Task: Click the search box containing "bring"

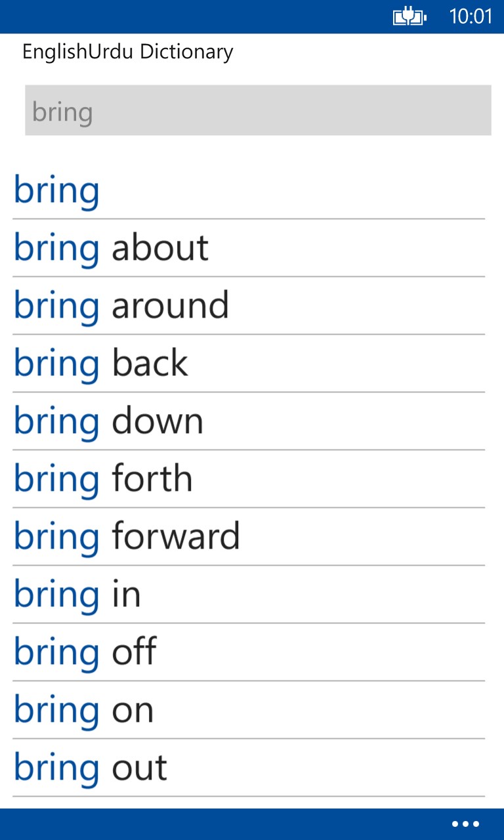Action: click(258, 110)
